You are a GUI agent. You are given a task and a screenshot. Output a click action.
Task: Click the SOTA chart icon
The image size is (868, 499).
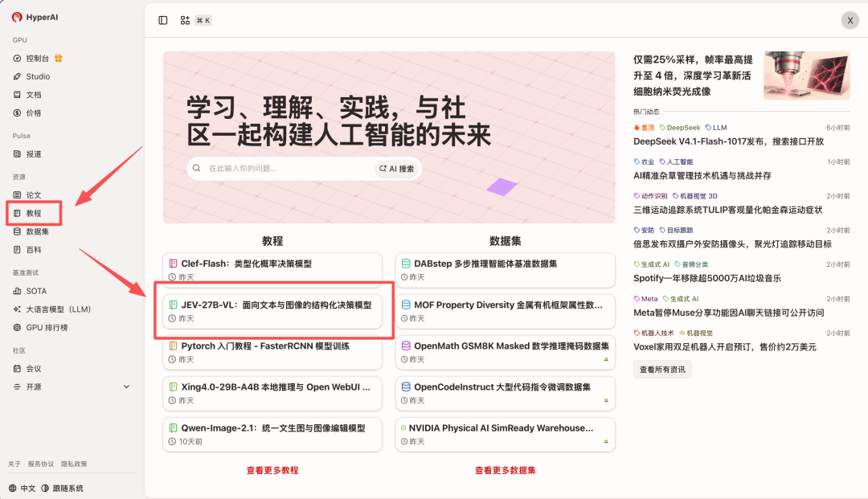17,291
